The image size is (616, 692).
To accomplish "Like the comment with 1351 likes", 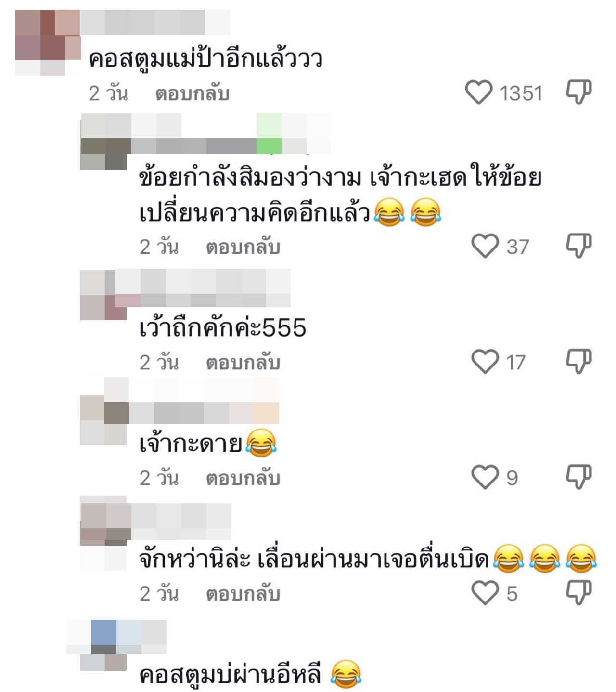I will pos(479,92).
